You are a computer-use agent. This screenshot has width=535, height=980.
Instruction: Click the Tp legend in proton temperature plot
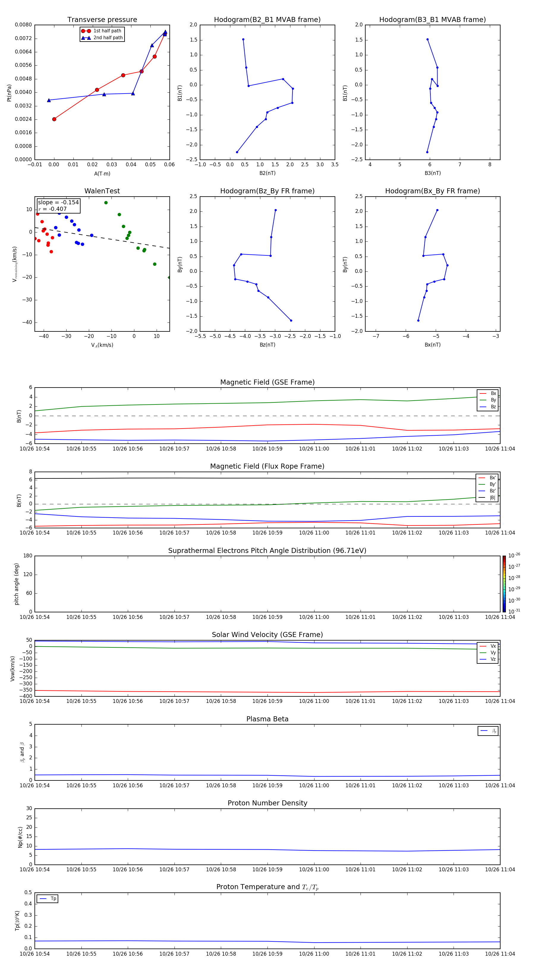point(48,899)
